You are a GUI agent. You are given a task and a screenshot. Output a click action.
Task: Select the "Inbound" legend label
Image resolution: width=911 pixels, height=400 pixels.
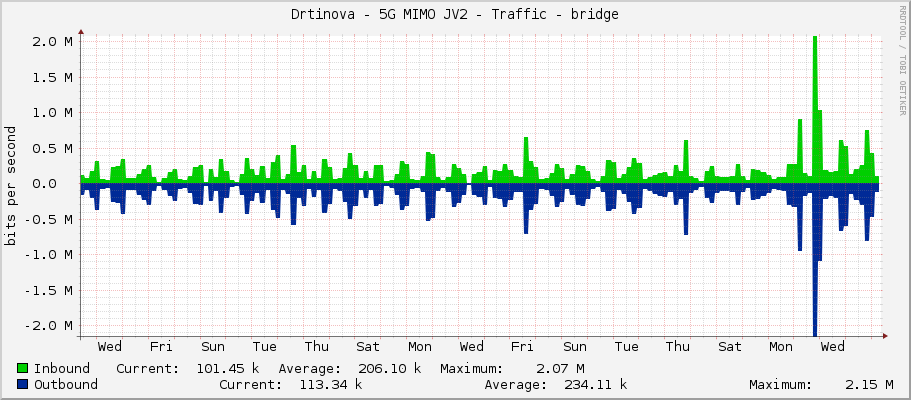pyautogui.click(x=62, y=369)
